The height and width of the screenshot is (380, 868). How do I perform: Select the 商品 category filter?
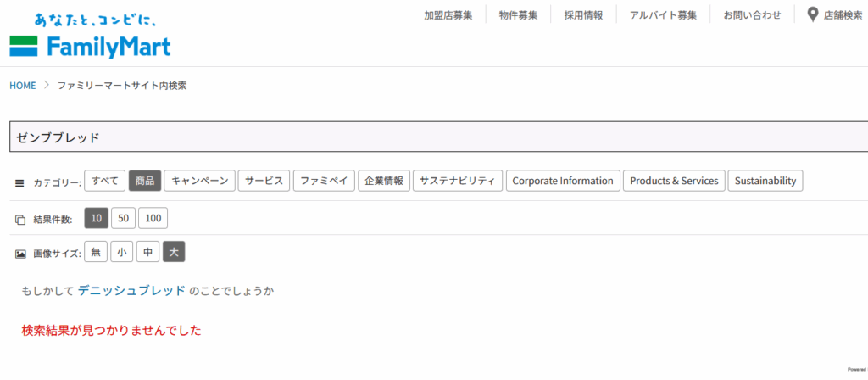click(145, 181)
